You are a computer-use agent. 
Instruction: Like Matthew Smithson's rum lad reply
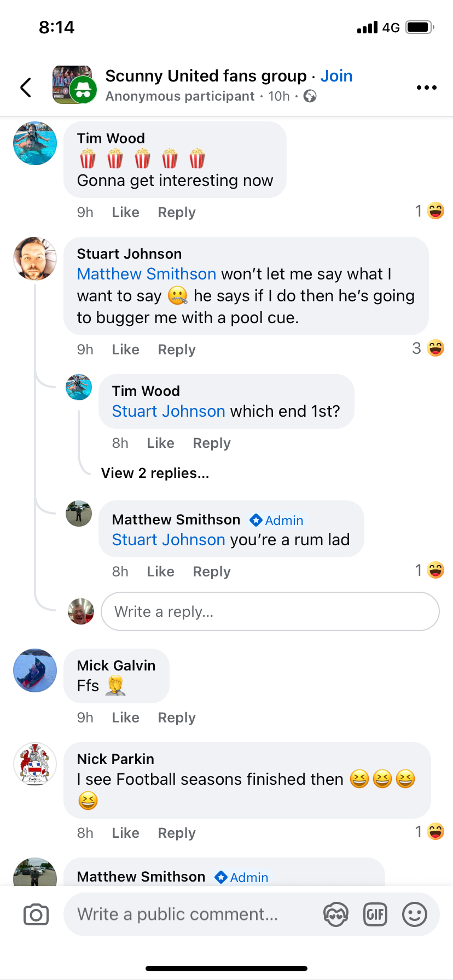[x=160, y=571]
